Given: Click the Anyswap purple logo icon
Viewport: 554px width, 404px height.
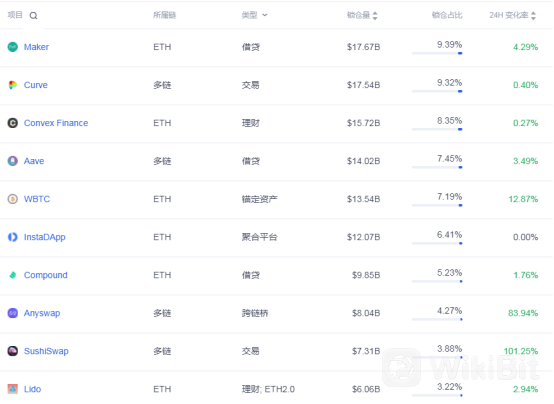Looking at the screenshot, I should coord(13,313).
